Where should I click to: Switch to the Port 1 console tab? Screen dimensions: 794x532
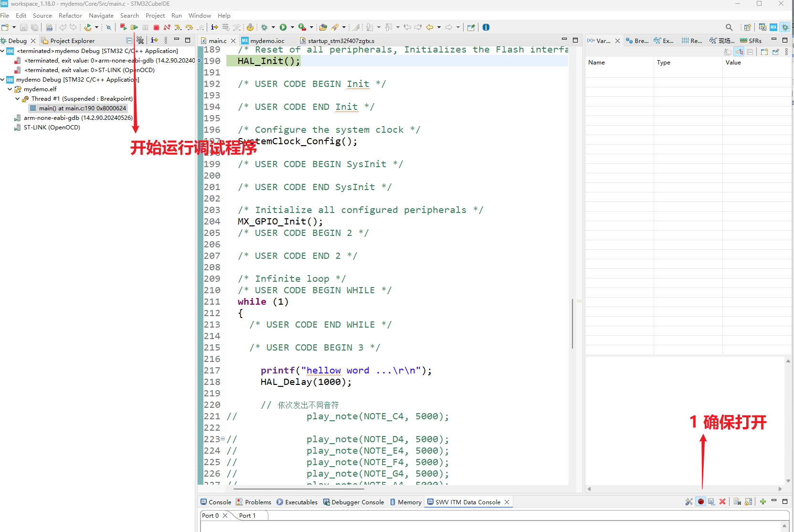pyautogui.click(x=247, y=516)
